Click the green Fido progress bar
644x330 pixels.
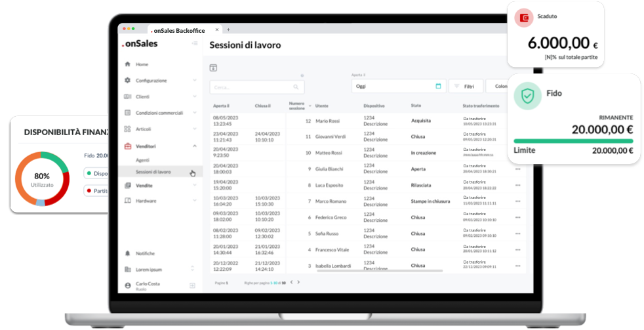(573, 141)
